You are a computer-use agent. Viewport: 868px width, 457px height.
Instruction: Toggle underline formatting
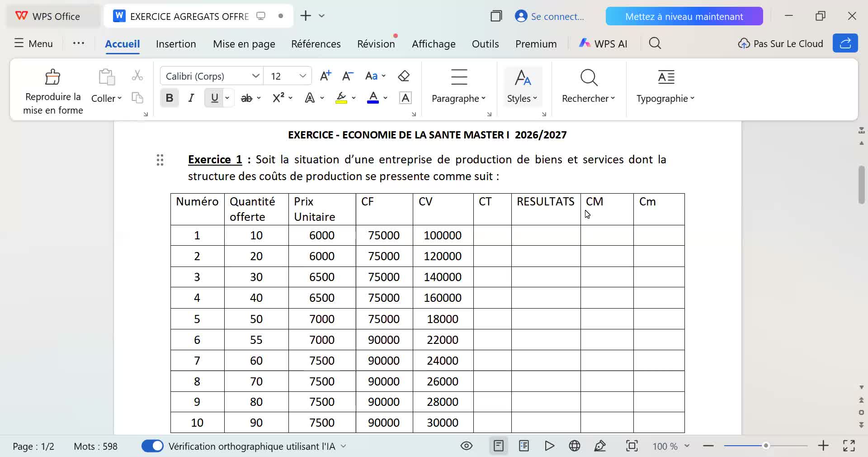214,98
